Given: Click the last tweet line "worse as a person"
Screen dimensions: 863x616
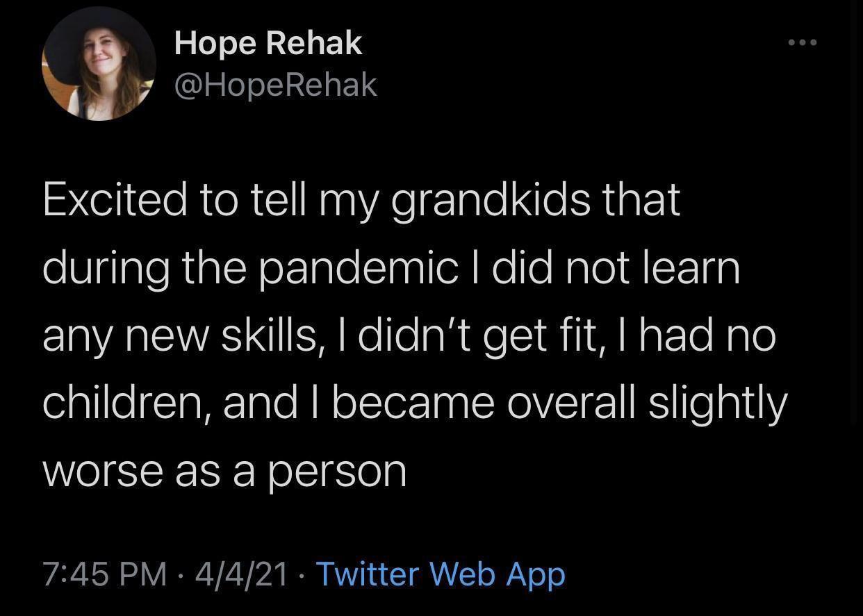Looking at the screenshot, I should (x=224, y=472).
